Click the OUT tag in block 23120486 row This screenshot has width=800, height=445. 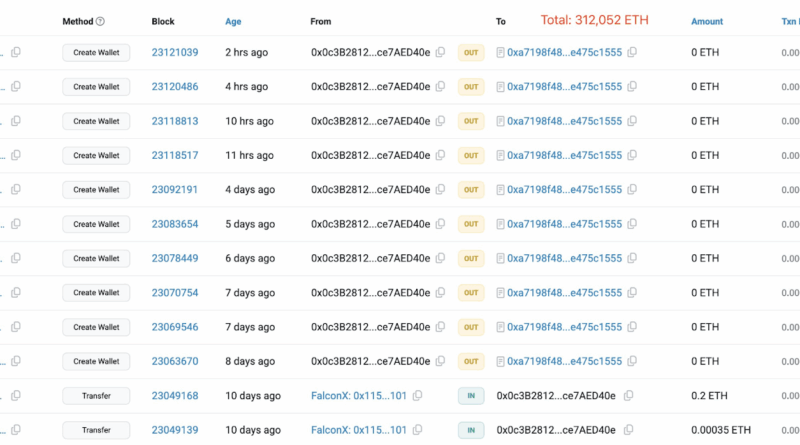point(471,87)
